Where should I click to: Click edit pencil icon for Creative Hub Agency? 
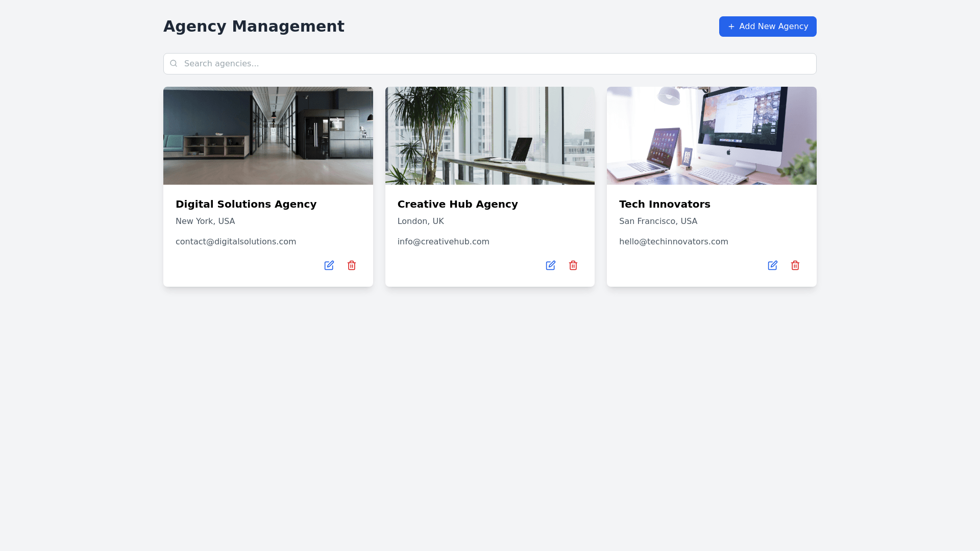[x=550, y=265]
